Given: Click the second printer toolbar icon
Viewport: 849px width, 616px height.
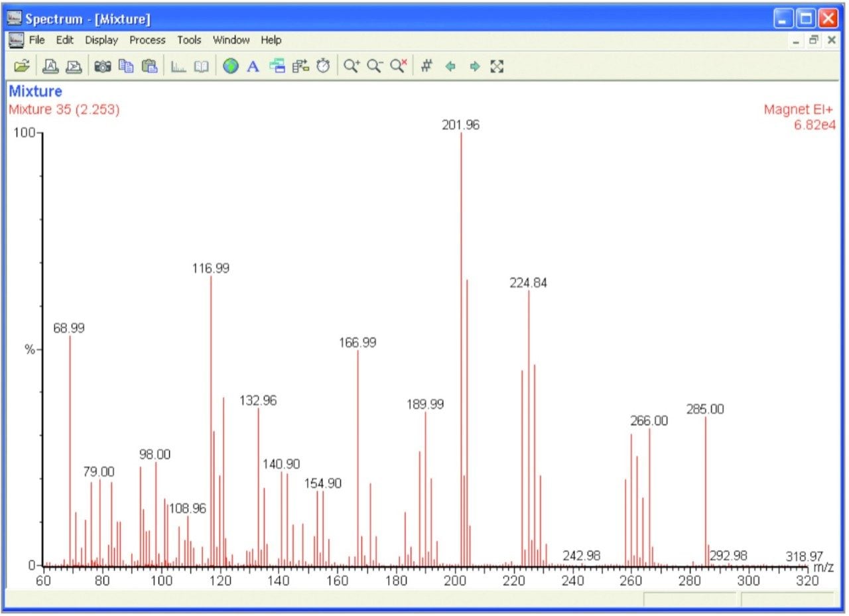Looking at the screenshot, I should tap(73, 66).
